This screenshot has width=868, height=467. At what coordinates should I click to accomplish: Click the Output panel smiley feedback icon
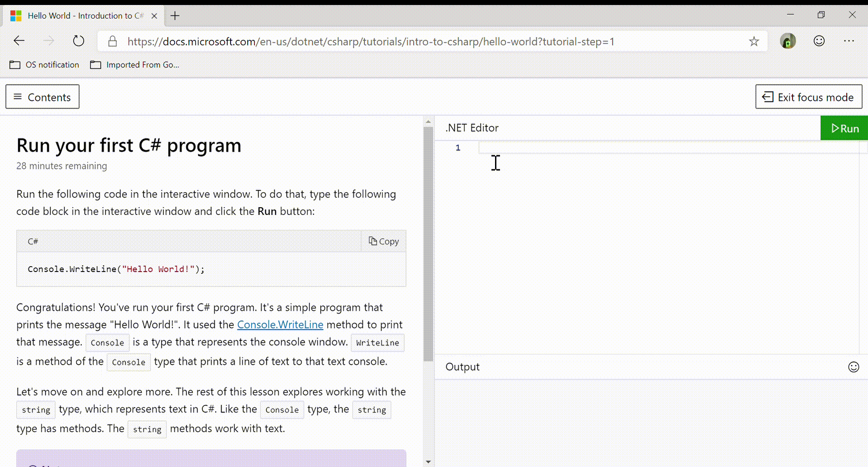point(854,367)
